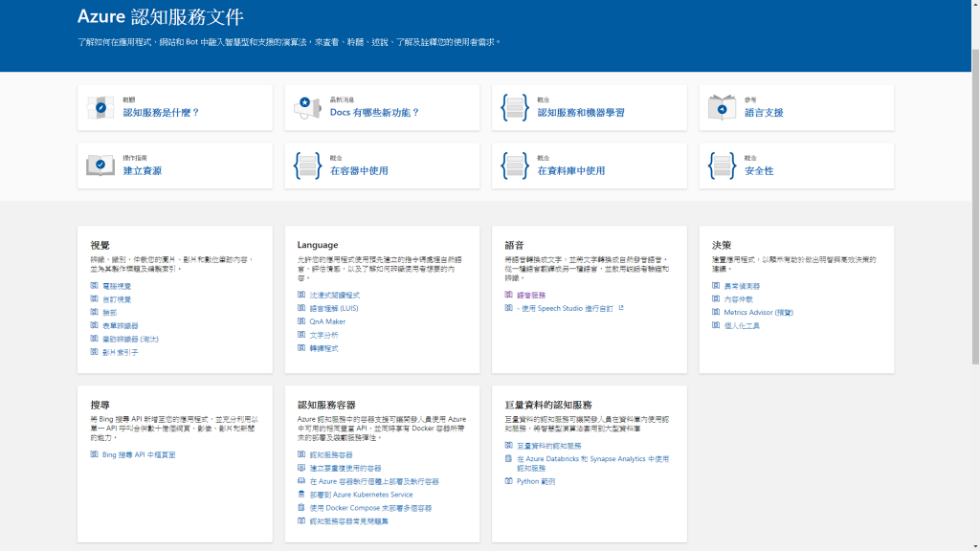This screenshot has height=551, width=980.
Task: Open the 在資料庫中使用 link
Action: [571, 170]
